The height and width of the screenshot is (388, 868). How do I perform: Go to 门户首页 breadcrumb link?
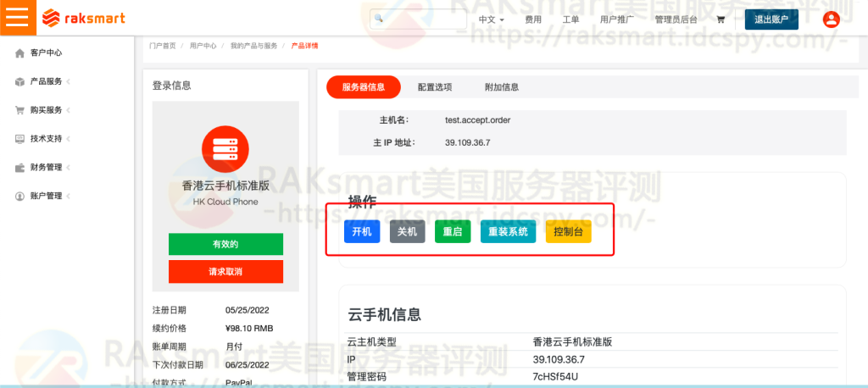pyautogui.click(x=162, y=46)
